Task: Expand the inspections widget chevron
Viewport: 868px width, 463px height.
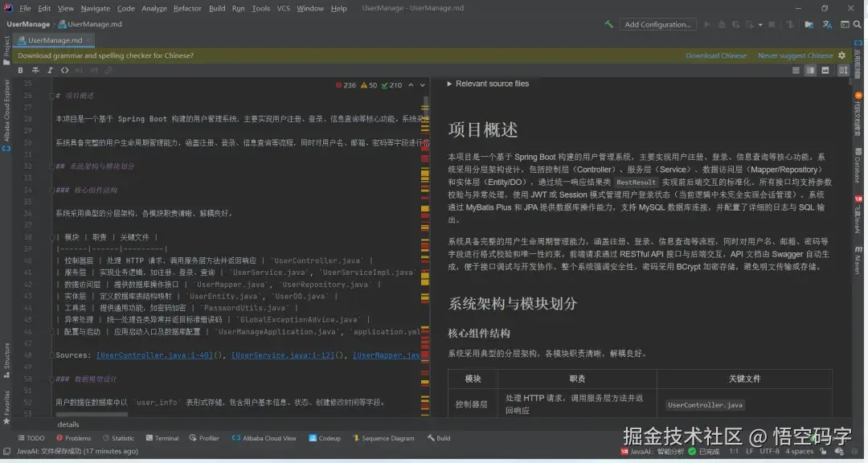Action: [x=422, y=84]
